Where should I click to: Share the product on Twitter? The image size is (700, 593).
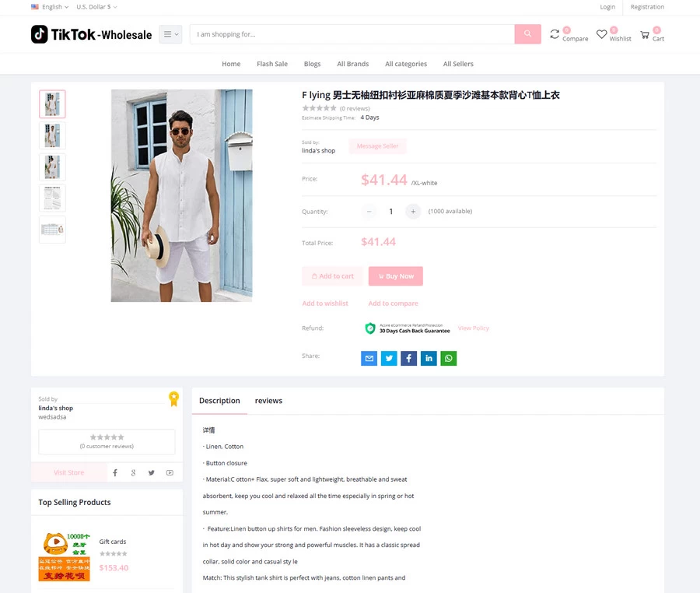point(389,358)
